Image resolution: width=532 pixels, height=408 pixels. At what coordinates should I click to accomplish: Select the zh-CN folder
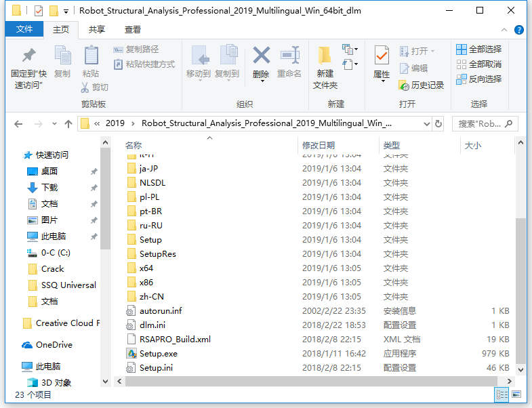145,297
